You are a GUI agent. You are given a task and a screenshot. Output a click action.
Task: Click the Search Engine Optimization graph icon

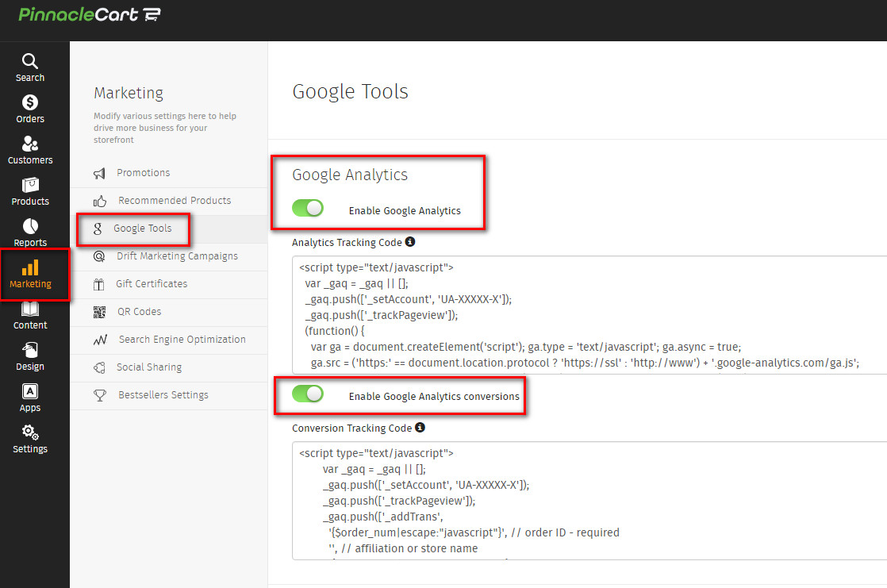[100, 340]
